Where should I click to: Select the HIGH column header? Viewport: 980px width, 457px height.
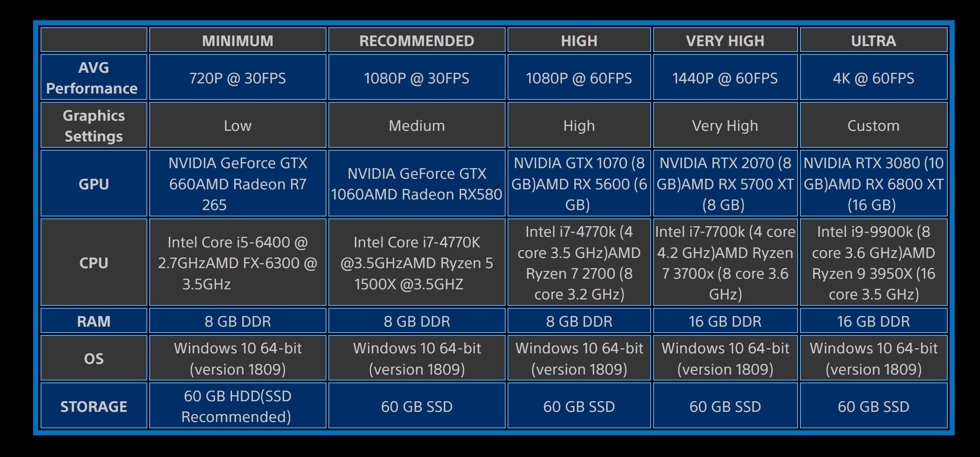[579, 41]
